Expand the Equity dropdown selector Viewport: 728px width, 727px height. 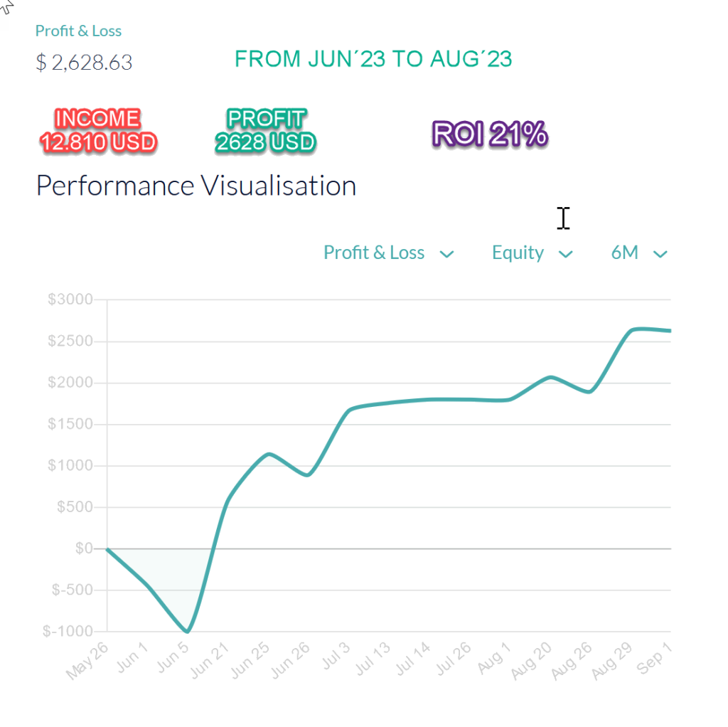pyautogui.click(x=518, y=253)
